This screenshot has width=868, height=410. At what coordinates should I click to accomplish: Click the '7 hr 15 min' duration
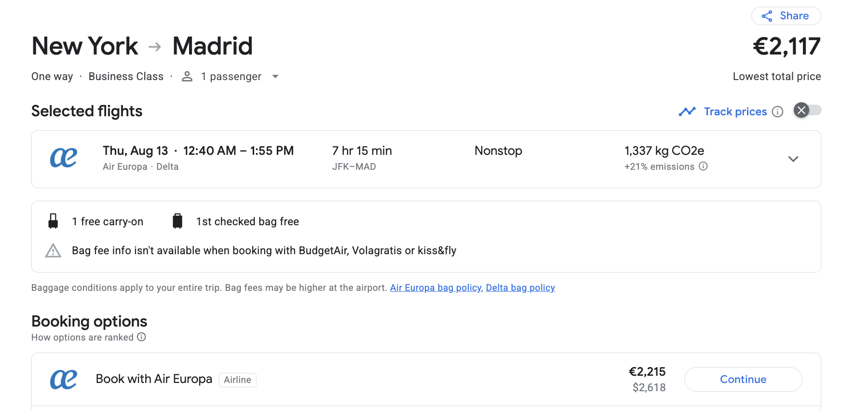pyautogui.click(x=362, y=151)
